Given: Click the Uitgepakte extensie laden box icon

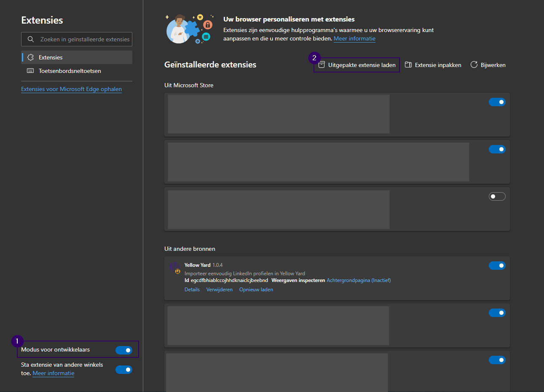Looking at the screenshot, I should click(x=322, y=65).
